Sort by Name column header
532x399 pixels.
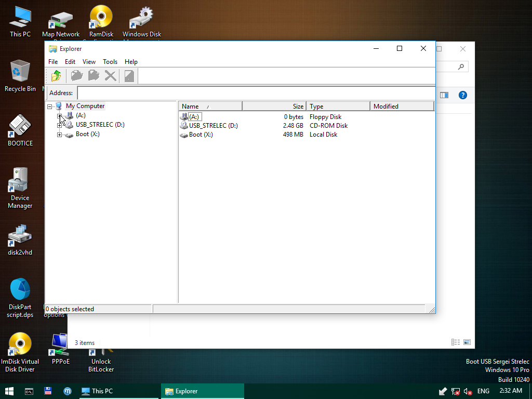point(210,106)
